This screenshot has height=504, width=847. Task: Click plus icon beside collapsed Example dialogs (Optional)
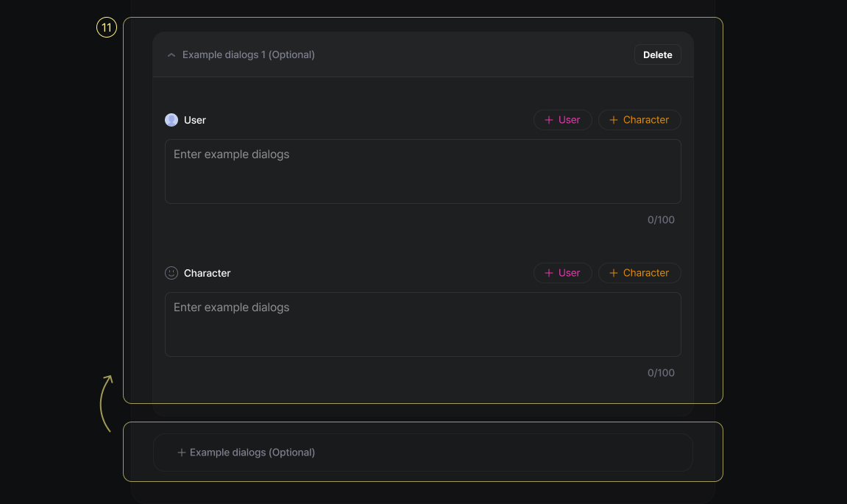pyautogui.click(x=182, y=452)
